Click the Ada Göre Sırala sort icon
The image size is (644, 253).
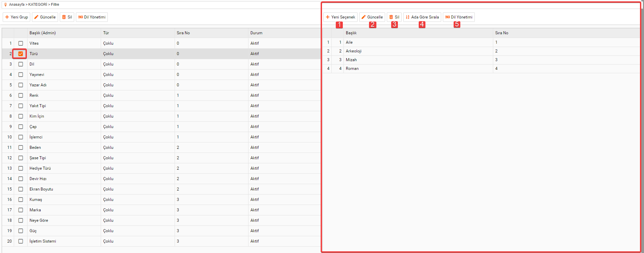point(408,17)
